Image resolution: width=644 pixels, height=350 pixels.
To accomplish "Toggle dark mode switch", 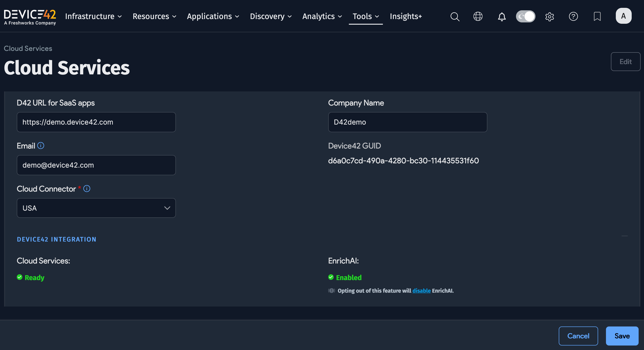I will [x=525, y=16].
